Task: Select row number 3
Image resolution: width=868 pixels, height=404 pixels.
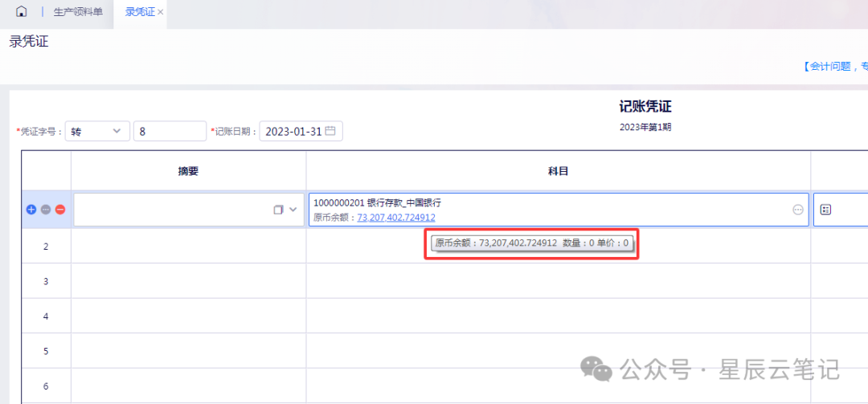Action: click(46, 281)
